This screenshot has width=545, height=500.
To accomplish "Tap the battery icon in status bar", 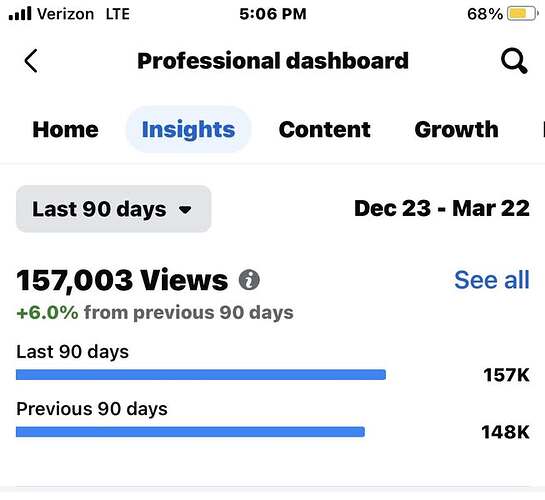I will tap(523, 14).
